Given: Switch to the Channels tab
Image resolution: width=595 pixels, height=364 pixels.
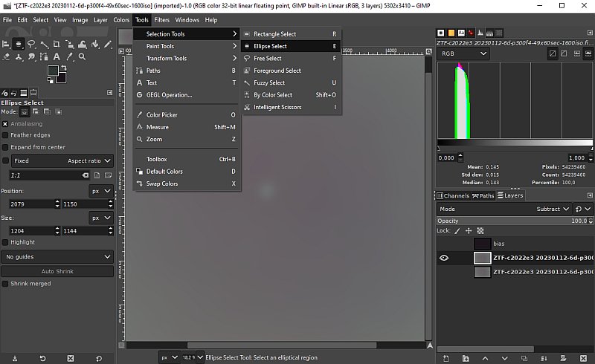Looking at the screenshot, I should click(453, 195).
